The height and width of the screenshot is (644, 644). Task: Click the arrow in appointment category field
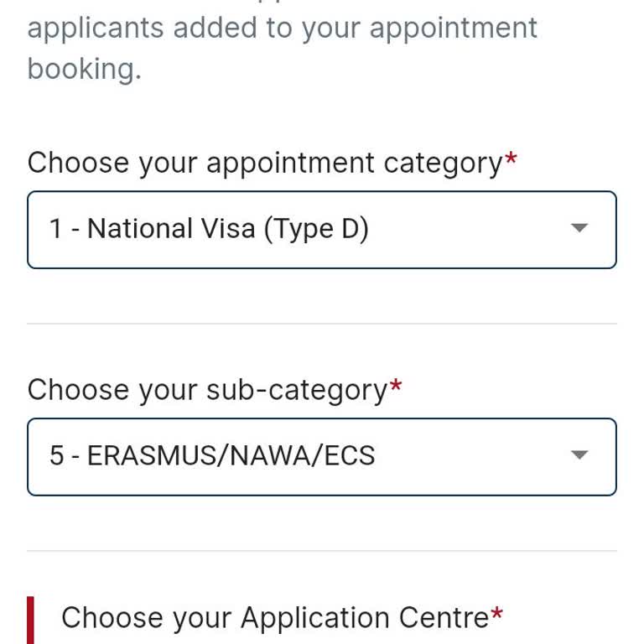579,228
